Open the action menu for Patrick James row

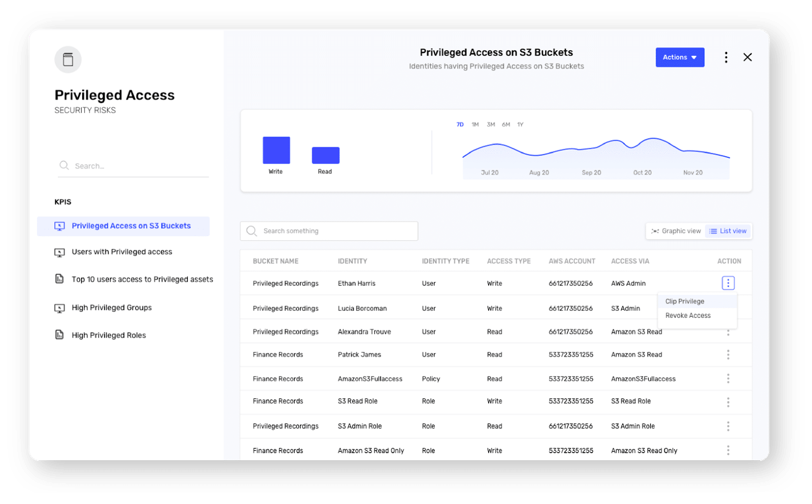tap(728, 354)
